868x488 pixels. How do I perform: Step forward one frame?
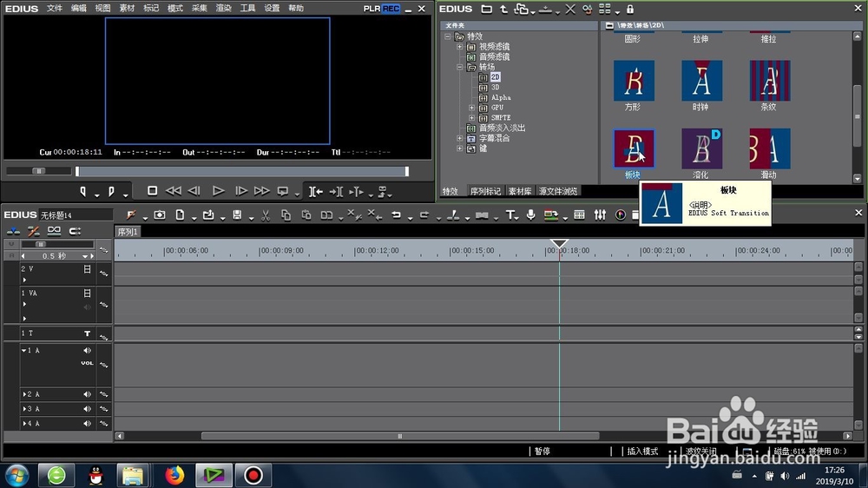[240, 191]
